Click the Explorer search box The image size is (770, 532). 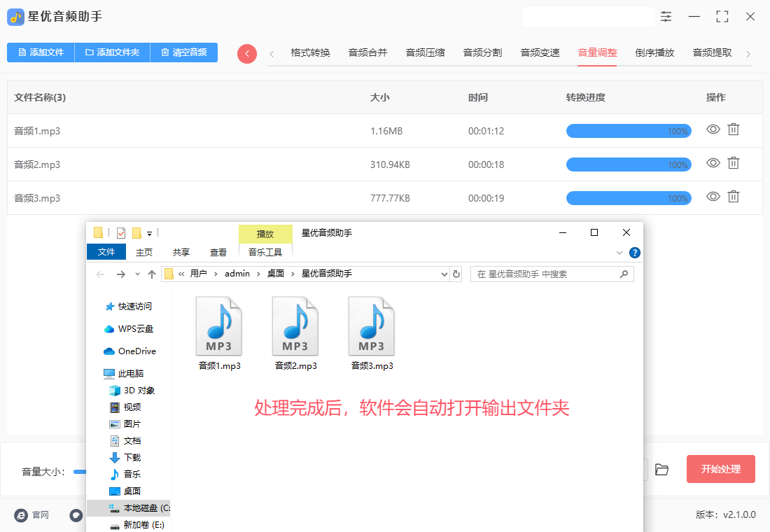pos(552,274)
